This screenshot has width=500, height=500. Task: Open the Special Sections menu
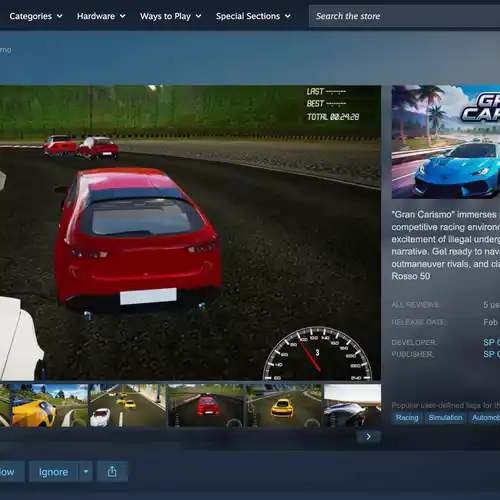click(253, 16)
